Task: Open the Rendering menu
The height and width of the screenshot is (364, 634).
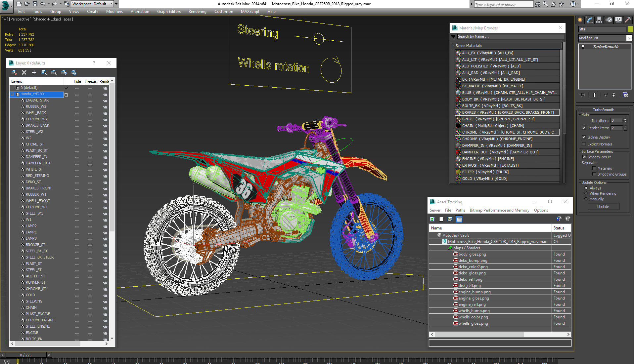Action: [198, 12]
